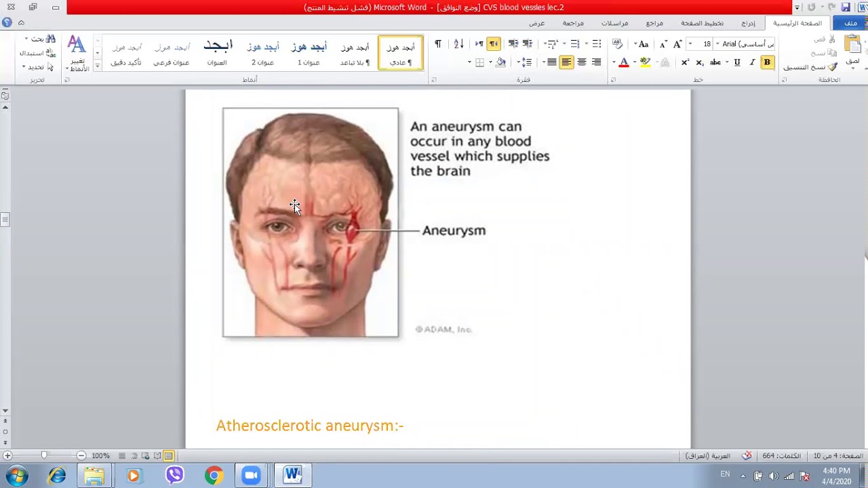Center the paragraph text
The image size is (868, 488).
tap(582, 62)
